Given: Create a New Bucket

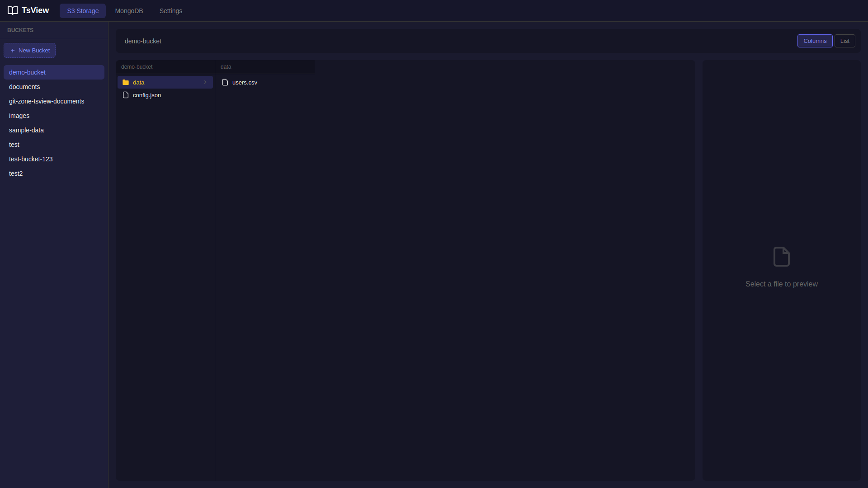Looking at the screenshot, I should [x=30, y=51].
